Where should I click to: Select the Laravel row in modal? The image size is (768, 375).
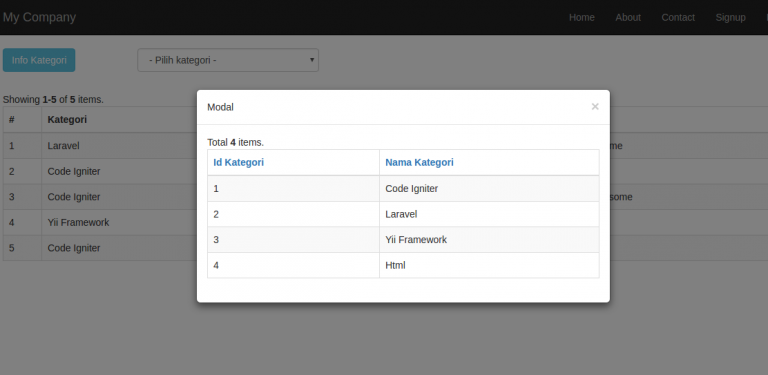point(403,214)
